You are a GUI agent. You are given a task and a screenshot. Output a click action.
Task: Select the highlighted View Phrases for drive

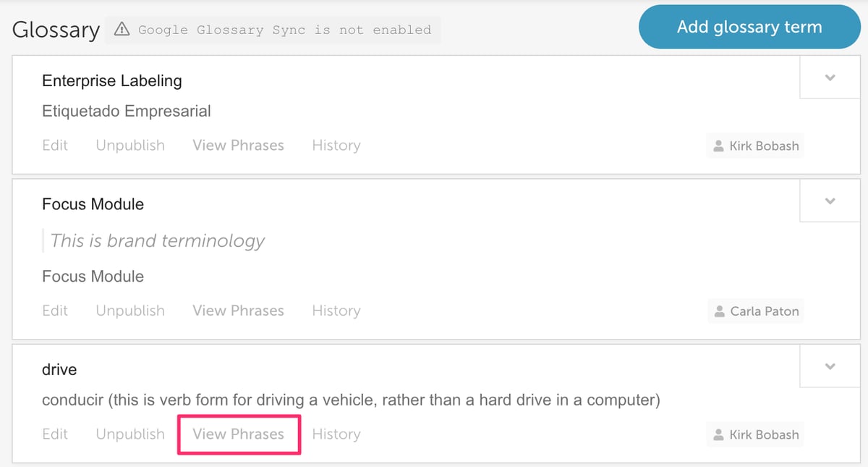click(238, 434)
